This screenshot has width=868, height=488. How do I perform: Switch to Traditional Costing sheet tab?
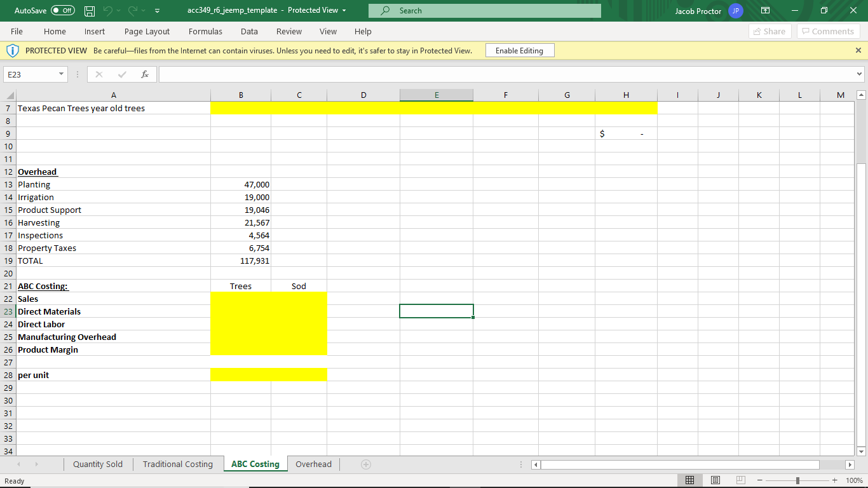pyautogui.click(x=178, y=464)
